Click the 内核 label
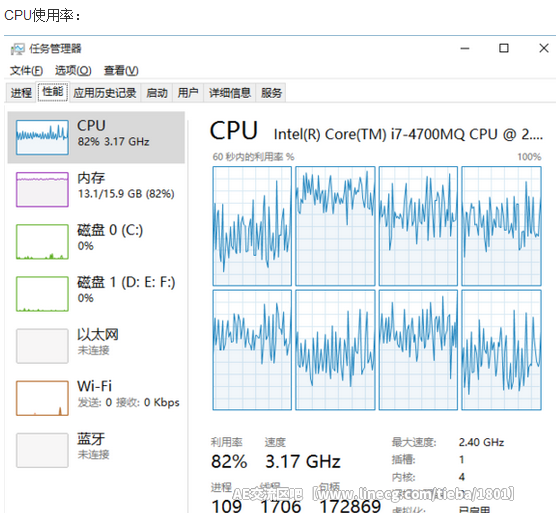This screenshot has height=513, width=556. point(404,477)
